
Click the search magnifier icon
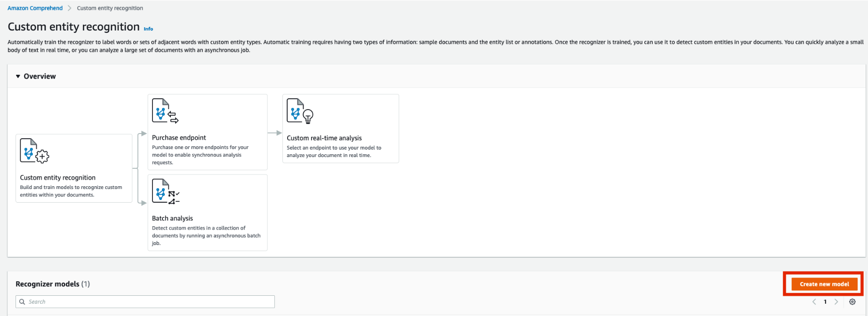click(22, 302)
